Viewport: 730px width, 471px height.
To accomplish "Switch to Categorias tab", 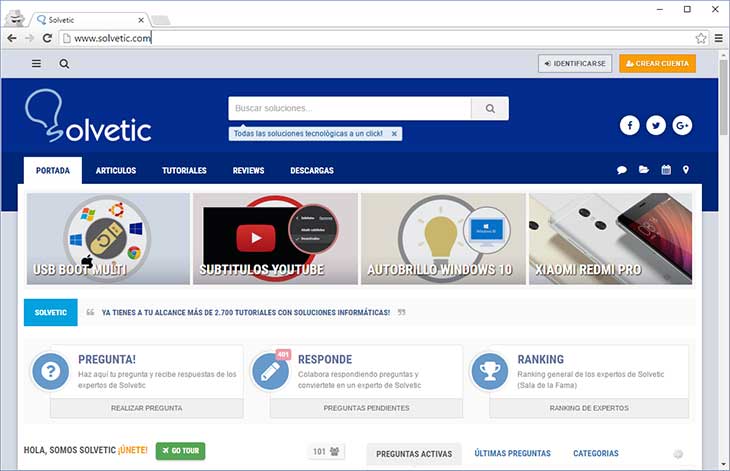I will click(x=596, y=453).
